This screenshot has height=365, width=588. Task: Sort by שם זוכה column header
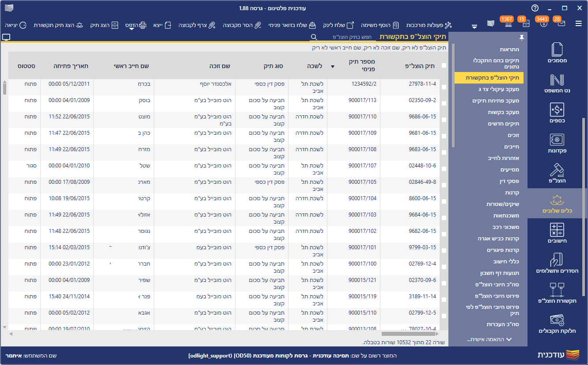[x=220, y=66]
